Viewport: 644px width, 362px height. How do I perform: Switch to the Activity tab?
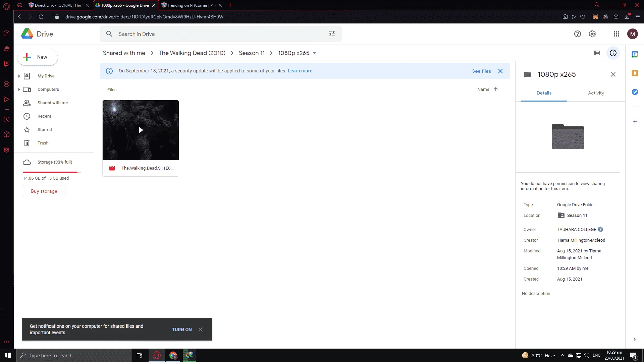[596, 93]
